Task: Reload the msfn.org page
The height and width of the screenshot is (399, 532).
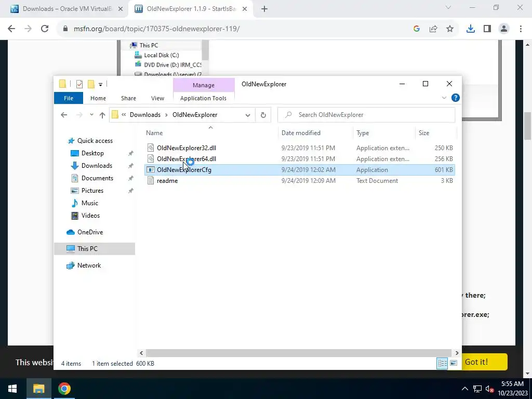Action: (45, 29)
